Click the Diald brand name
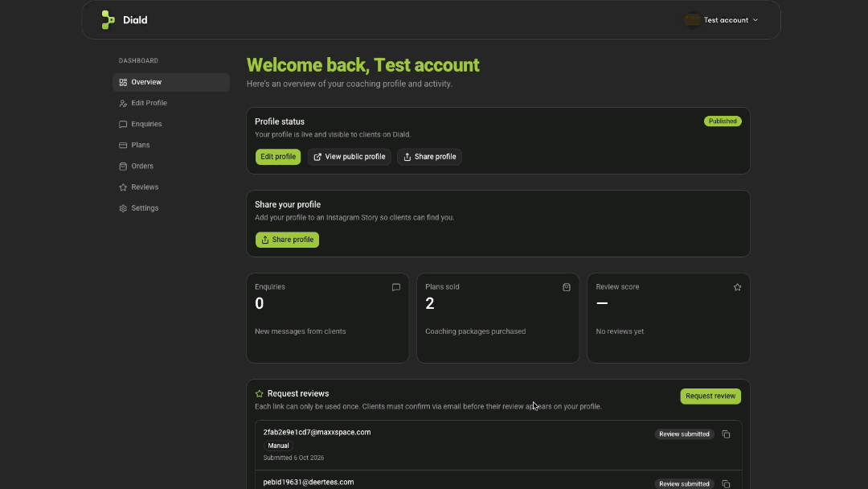Viewport: 868px width, 489px height. tap(135, 20)
